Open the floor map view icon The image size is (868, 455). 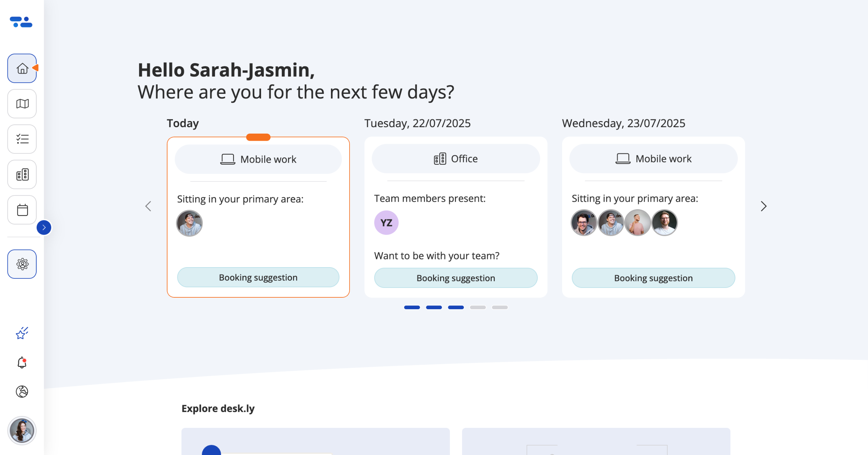tap(22, 104)
